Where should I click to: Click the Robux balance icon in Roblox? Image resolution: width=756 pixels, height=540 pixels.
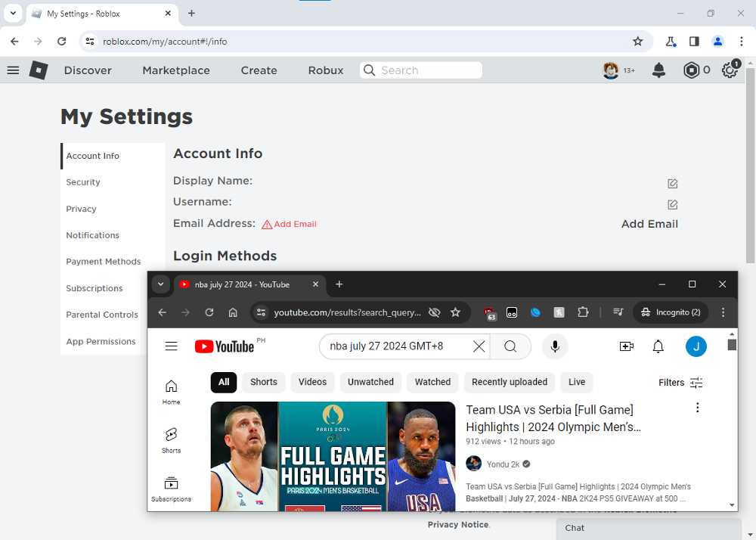tap(691, 70)
